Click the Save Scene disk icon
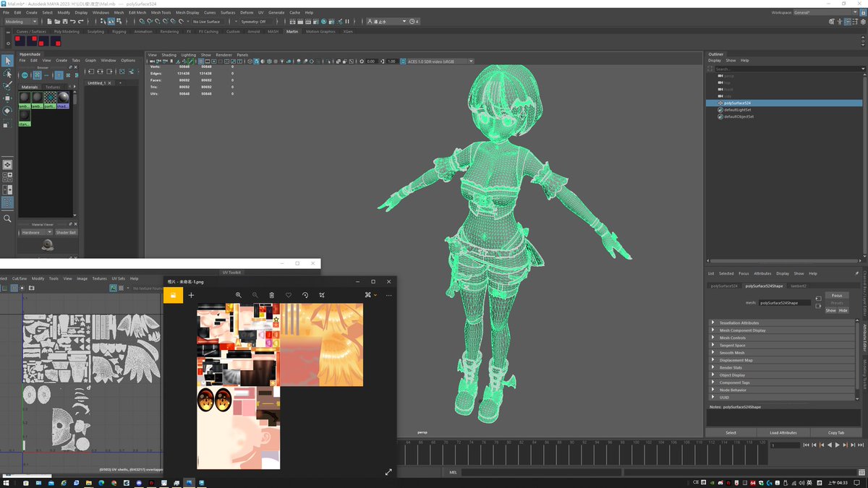 click(x=64, y=22)
